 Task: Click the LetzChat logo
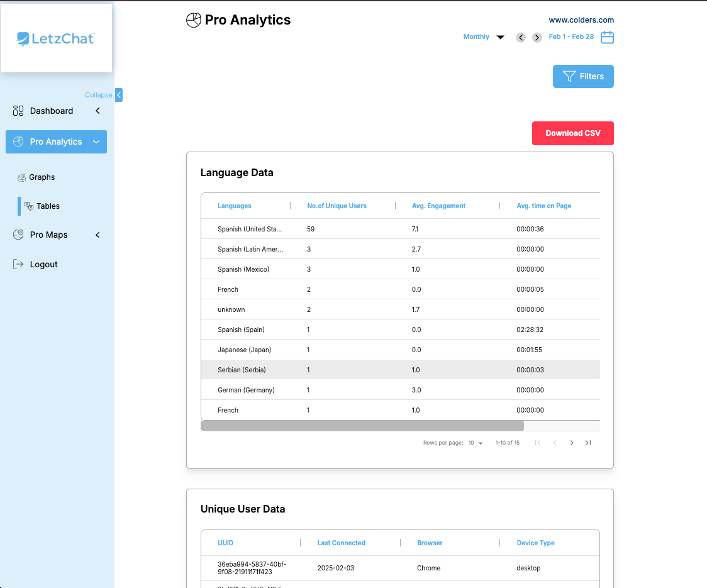click(56, 38)
